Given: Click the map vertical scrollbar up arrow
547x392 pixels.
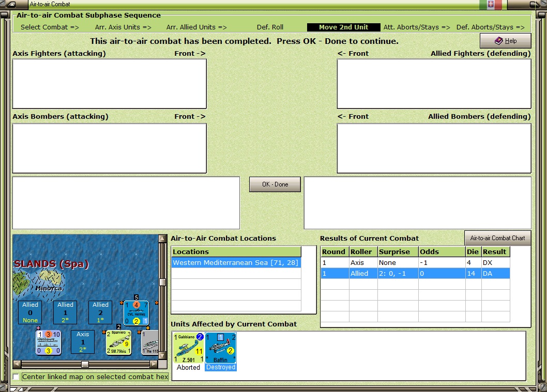Looking at the screenshot, I should (x=162, y=238).
